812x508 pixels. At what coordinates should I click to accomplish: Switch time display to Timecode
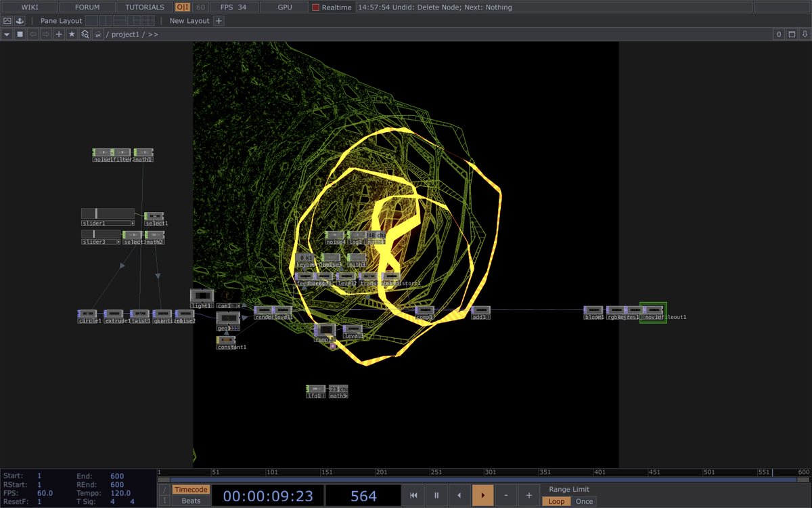pos(191,489)
